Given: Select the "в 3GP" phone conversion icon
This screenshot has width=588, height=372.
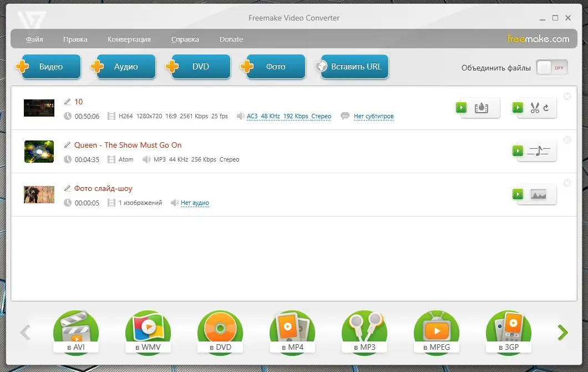Looking at the screenshot, I should pos(509,329).
